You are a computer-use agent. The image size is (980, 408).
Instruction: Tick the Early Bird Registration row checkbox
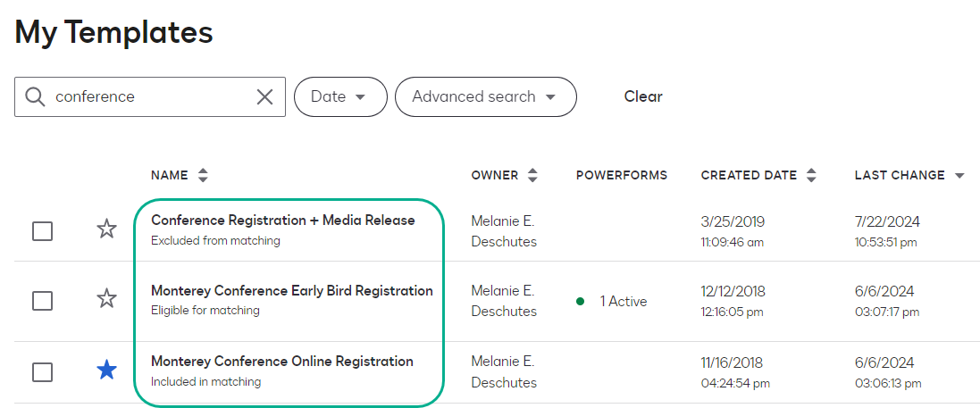pos(42,300)
